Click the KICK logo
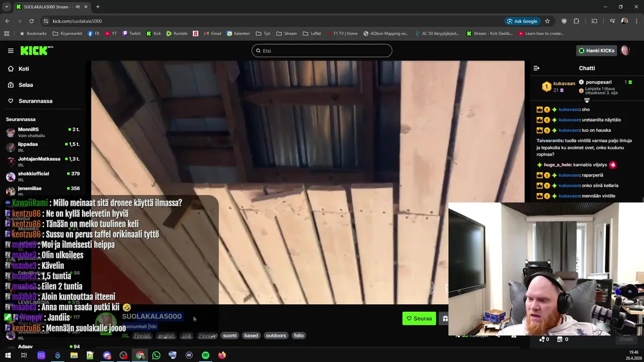Image resolution: width=644 pixels, height=362 pixels. point(36,50)
